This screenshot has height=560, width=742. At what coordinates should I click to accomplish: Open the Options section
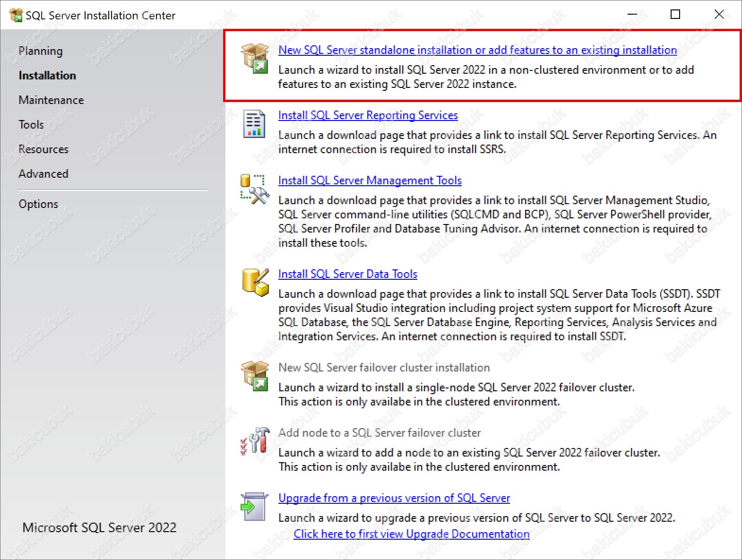point(38,204)
